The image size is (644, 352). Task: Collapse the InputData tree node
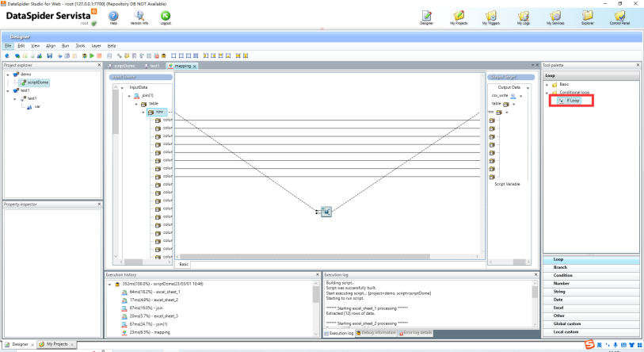(122, 87)
